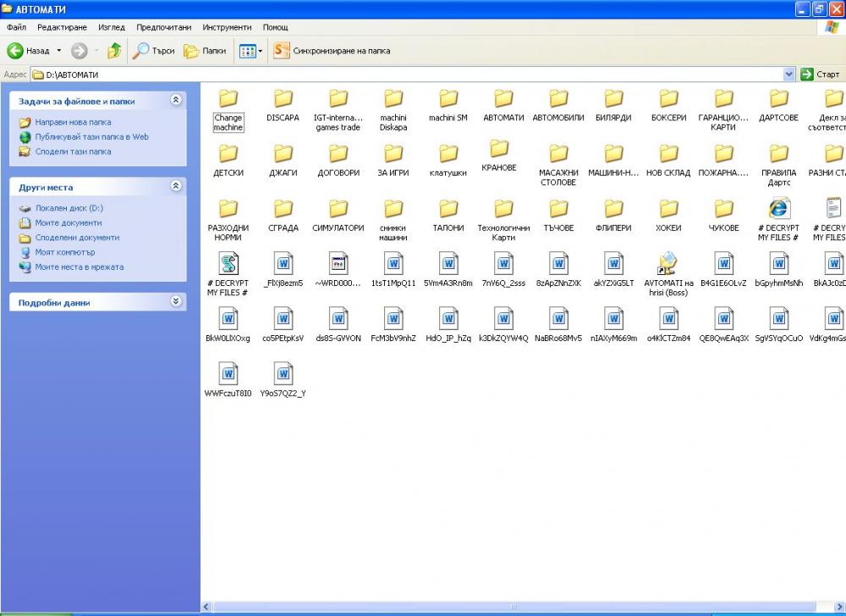The image size is (846, 616).
Task: Select the ФЛИПЕРИ folder
Action: point(613,216)
